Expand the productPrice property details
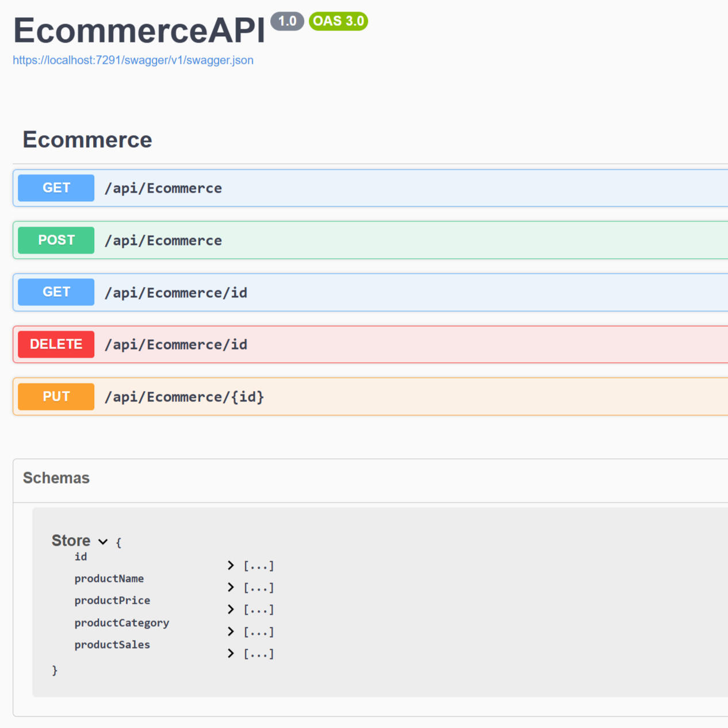The height and width of the screenshot is (728, 728). pos(230,610)
